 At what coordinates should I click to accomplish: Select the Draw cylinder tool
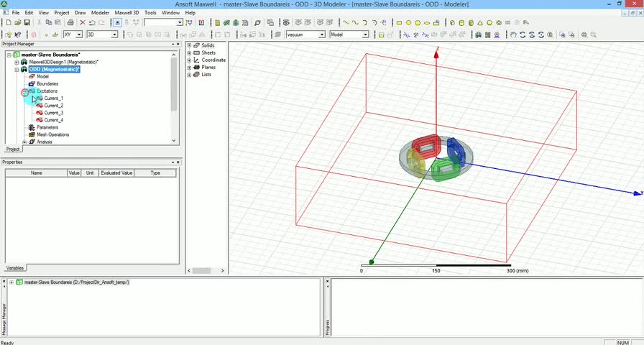[x=461, y=22]
